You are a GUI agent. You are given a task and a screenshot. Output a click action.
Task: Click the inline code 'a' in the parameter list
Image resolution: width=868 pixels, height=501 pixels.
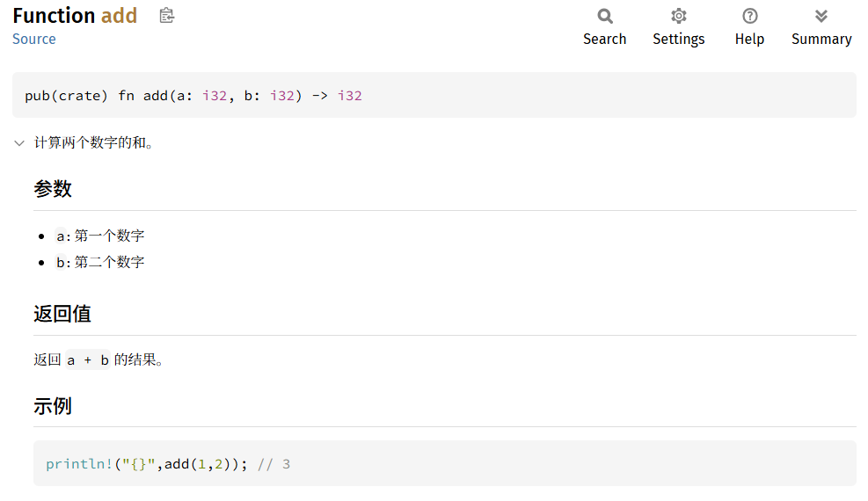pos(61,236)
